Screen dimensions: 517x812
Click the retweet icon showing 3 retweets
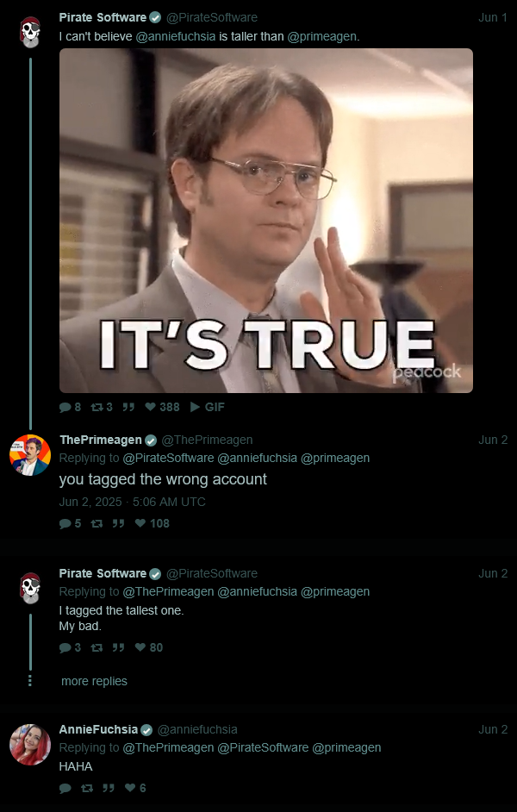[x=97, y=407]
